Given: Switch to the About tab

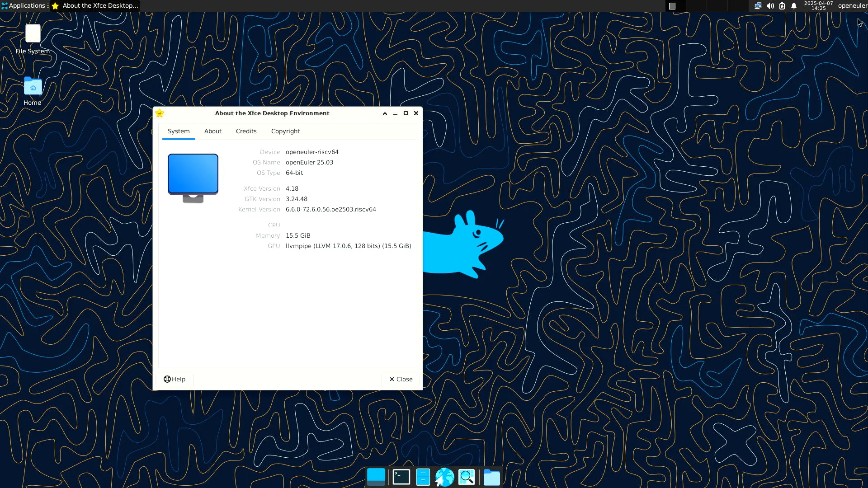Looking at the screenshot, I should [212, 131].
